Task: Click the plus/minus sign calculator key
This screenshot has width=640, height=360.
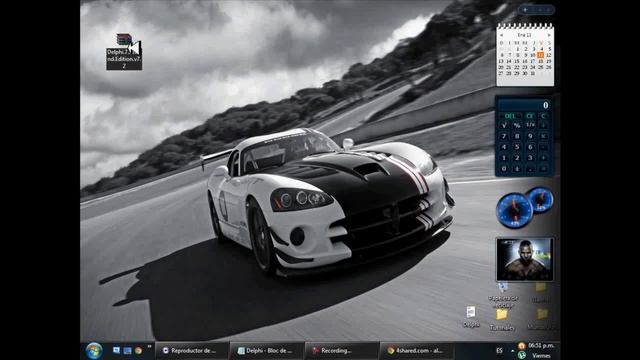Action: click(x=517, y=169)
